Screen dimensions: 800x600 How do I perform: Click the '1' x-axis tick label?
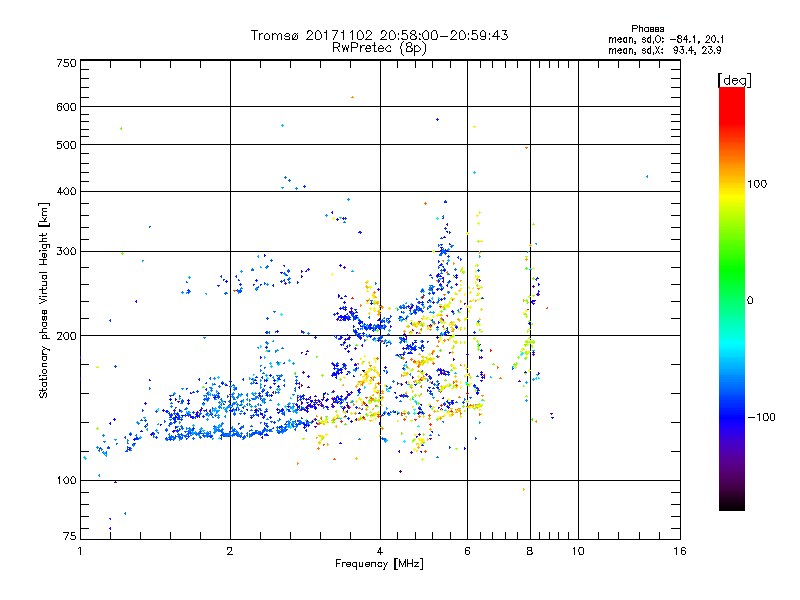click(x=80, y=551)
